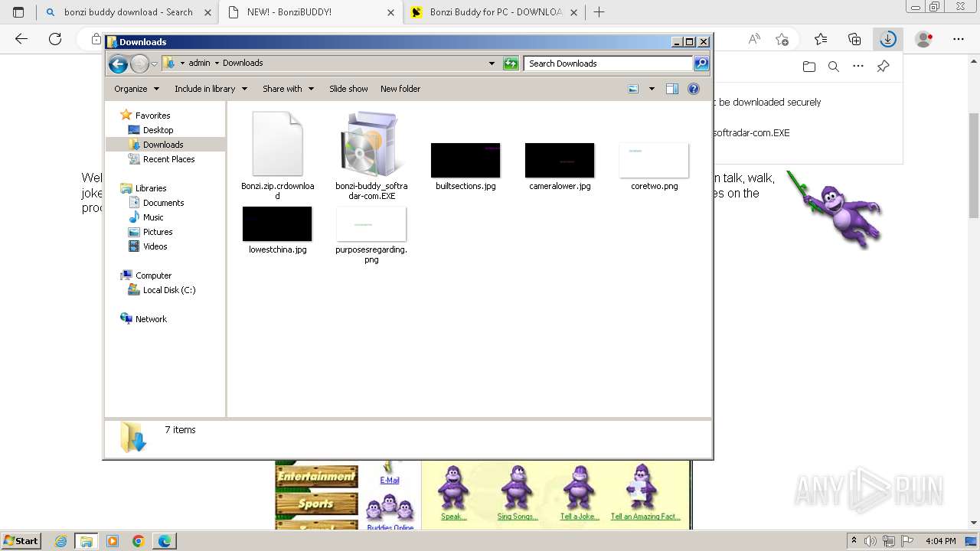Open the Share with dropdown
980x551 pixels.
pos(289,89)
